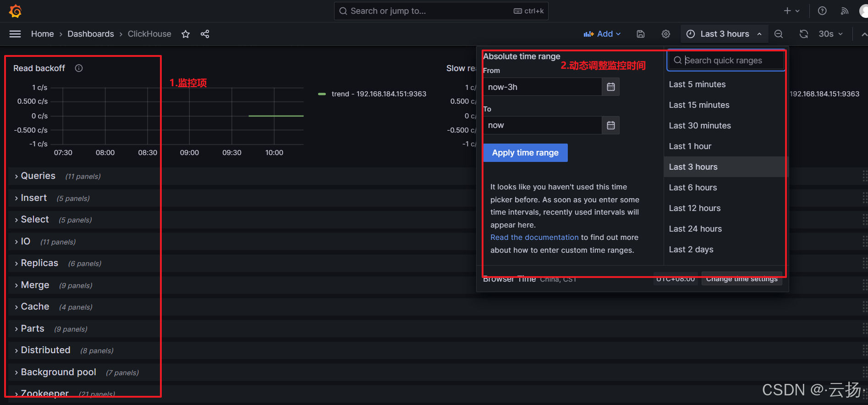Focus the Search quick ranges field

tap(726, 61)
